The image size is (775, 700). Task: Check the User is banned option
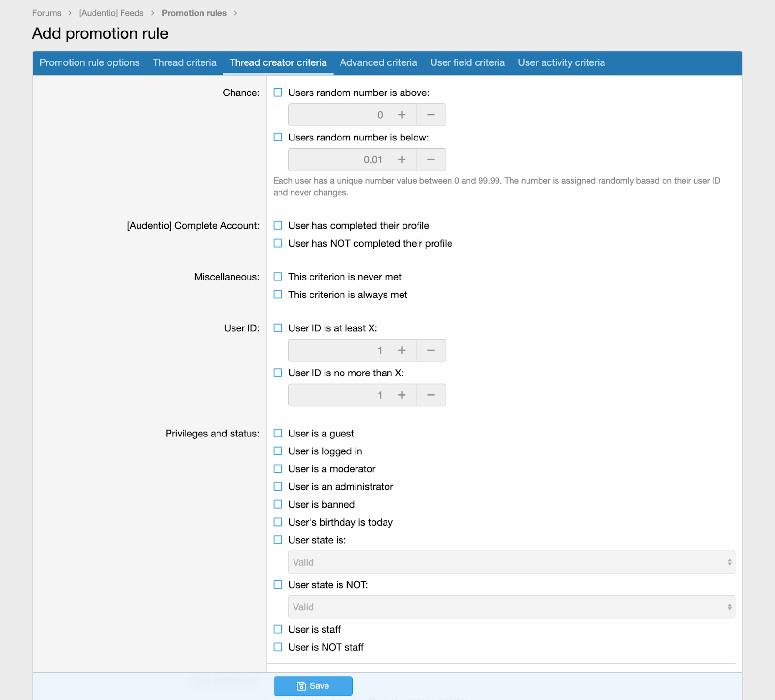coord(278,504)
